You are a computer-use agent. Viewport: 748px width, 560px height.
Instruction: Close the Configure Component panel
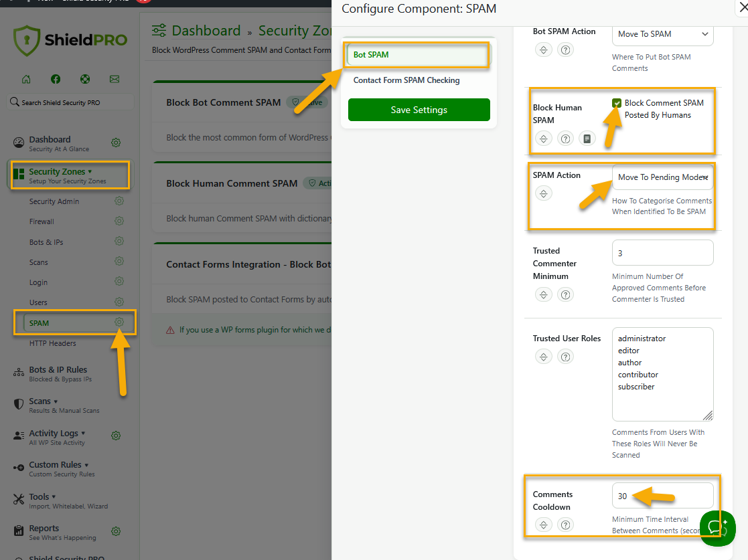coord(743,7)
